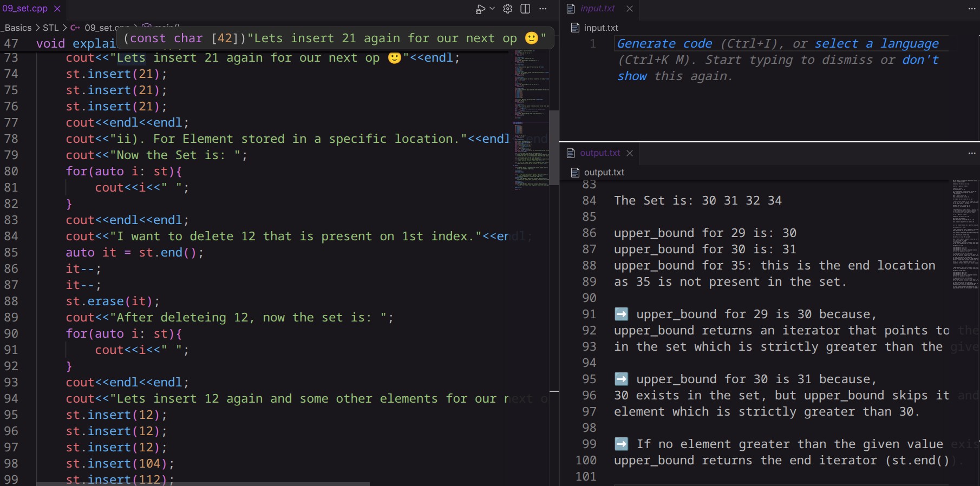Screen dimensions: 980x486
Task: Split the editor with the split icon
Action: [x=525, y=9]
